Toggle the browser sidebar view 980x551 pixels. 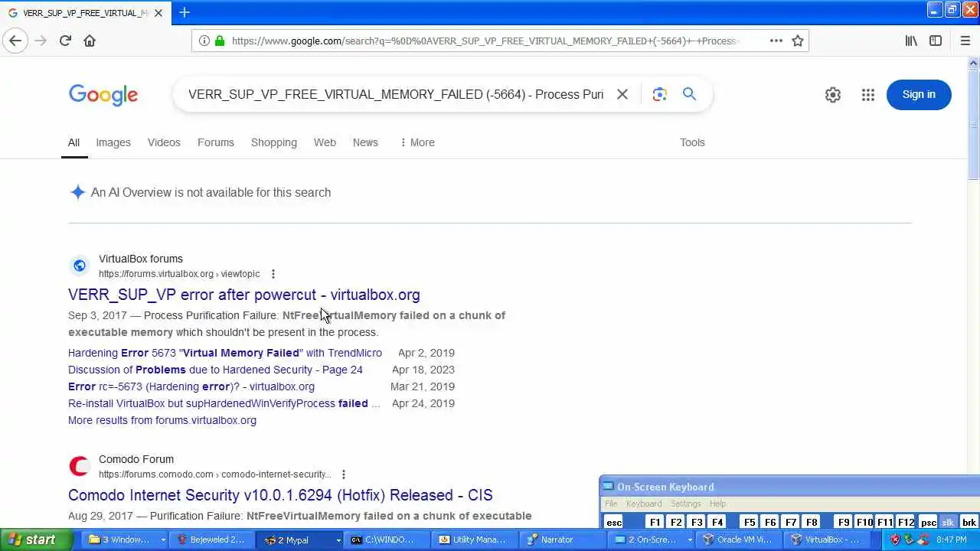(x=936, y=41)
